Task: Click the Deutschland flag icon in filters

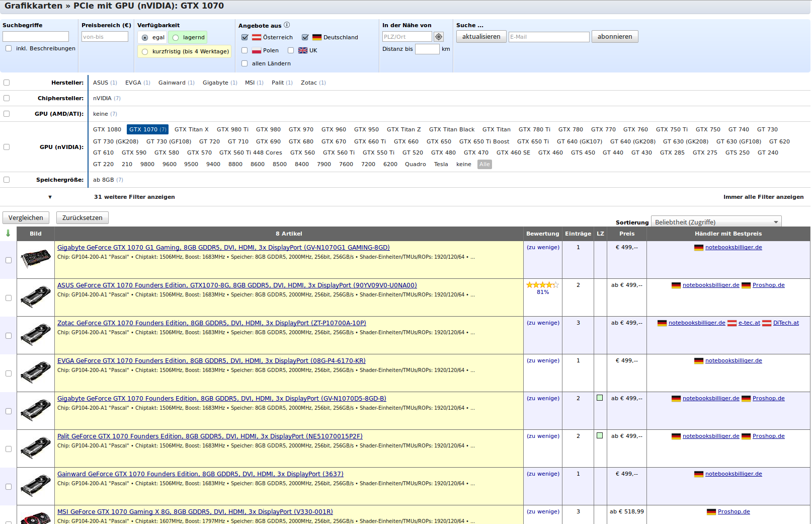Action: coord(317,37)
